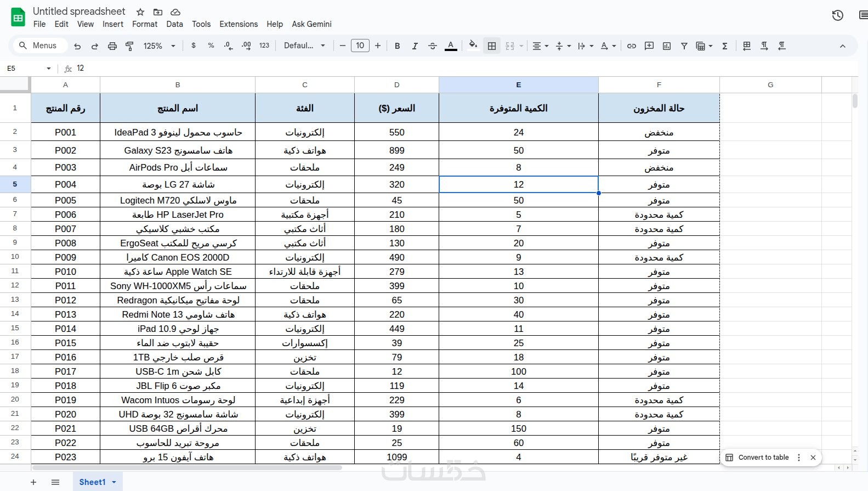The width and height of the screenshot is (868, 491).
Task: Open the Data menu
Action: [174, 24]
